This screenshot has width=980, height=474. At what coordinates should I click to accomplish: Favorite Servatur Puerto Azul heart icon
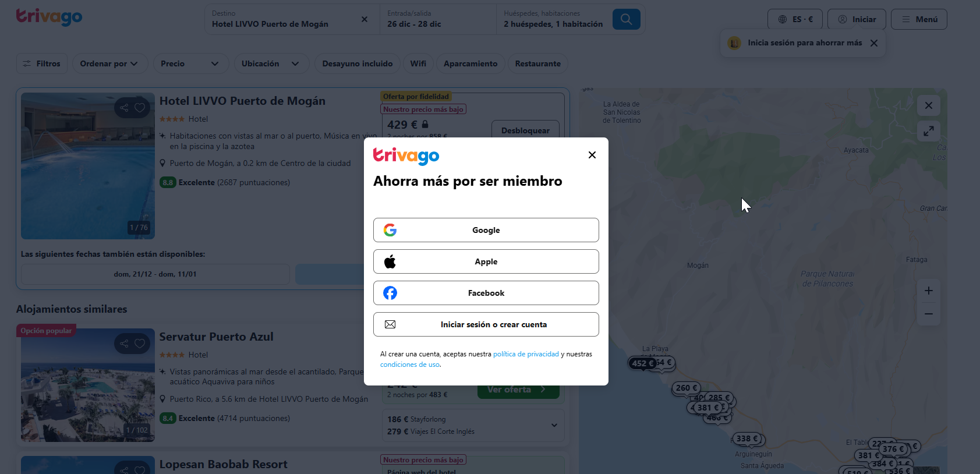click(140, 344)
